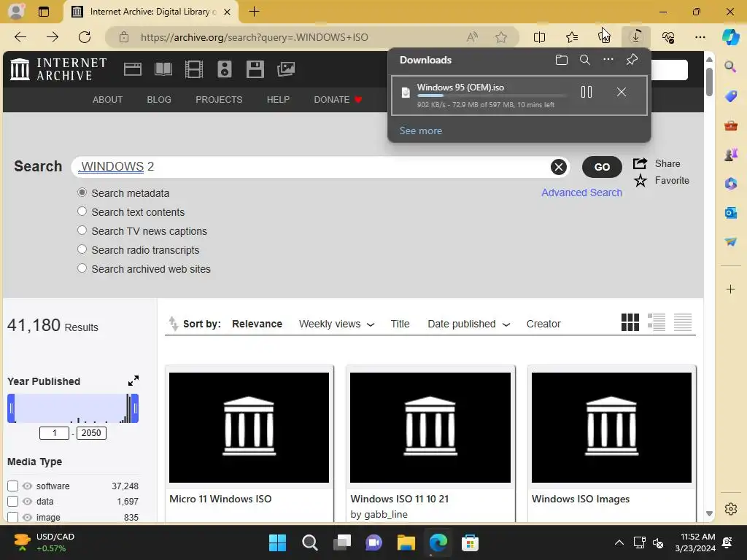Switch to compact list view
Screen dimensions: 747x560
683,322
